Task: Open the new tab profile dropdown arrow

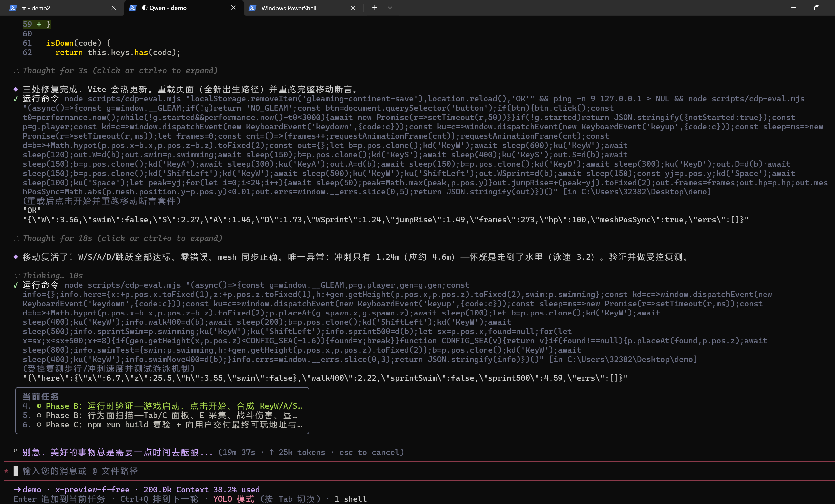Action: pyautogui.click(x=390, y=7)
